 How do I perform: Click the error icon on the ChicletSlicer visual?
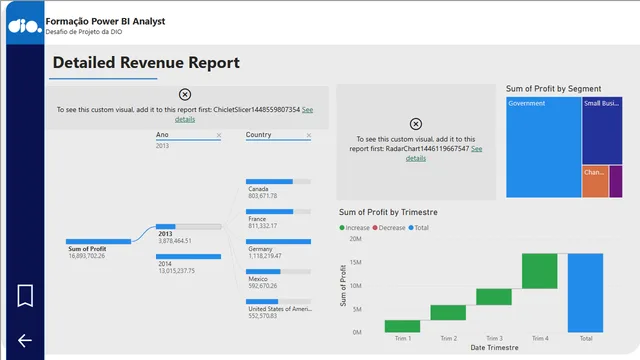pos(185,95)
